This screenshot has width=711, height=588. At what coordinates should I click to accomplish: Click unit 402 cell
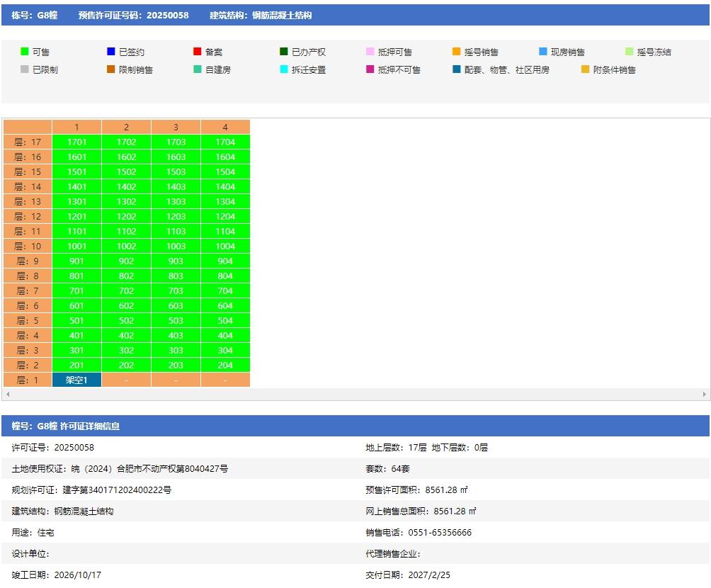(126, 335)
